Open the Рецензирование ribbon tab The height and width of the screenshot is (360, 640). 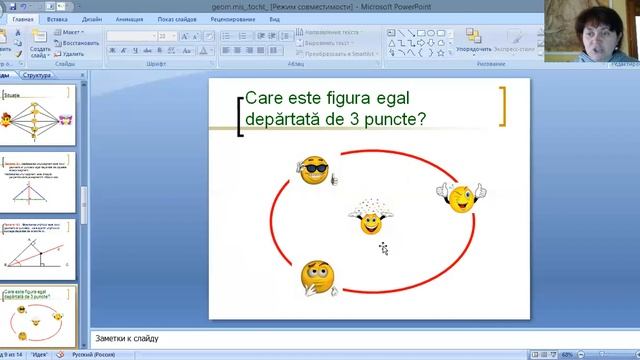tap(233, 19)
